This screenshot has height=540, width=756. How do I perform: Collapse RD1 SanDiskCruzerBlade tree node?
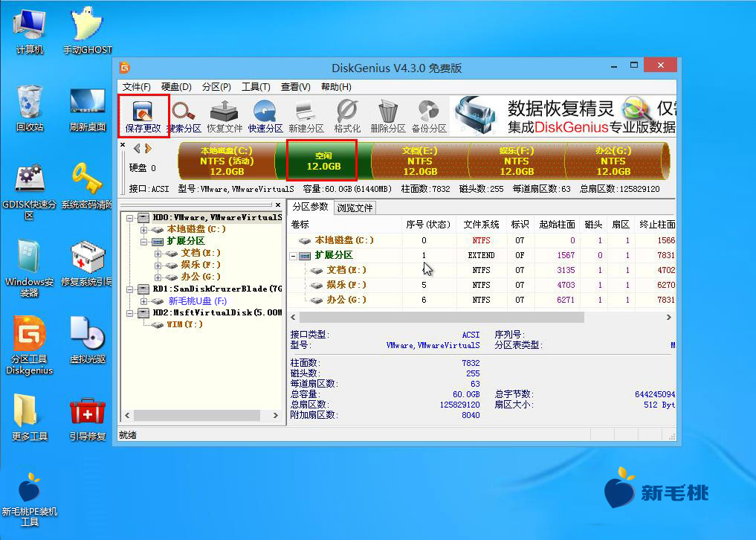129,289
